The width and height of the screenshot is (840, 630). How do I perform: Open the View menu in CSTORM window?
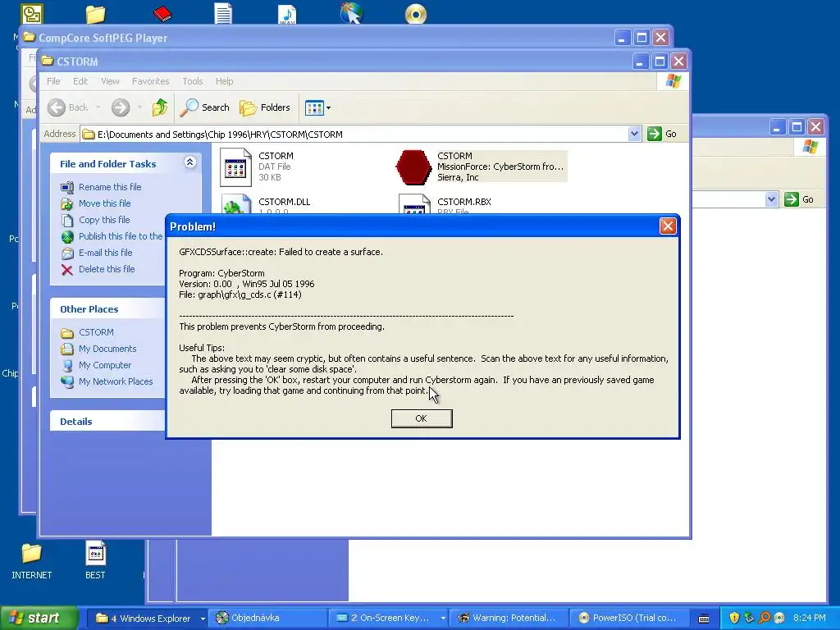click(111, 81)
